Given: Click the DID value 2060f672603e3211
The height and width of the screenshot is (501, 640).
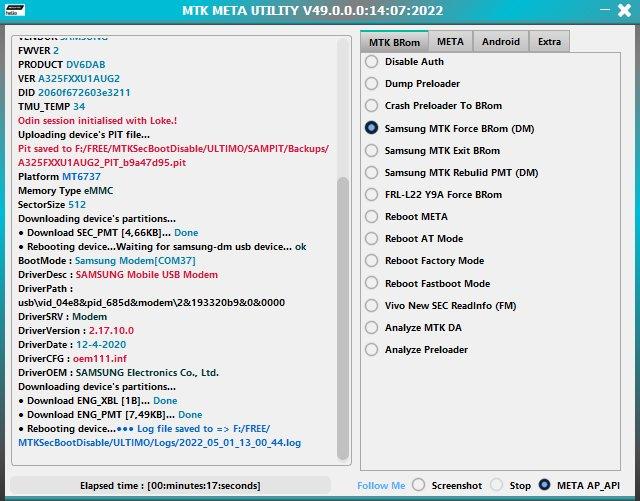Looking at the screenshot, I should (84, 93).
